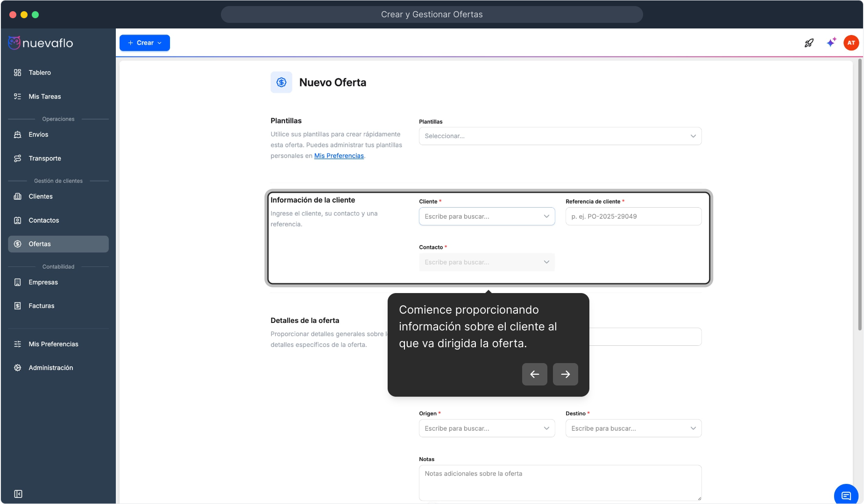The width and height of the screenshot is (864, 504).
Task: Open Envíos in the sidebar
Action: tap(38, 134)
